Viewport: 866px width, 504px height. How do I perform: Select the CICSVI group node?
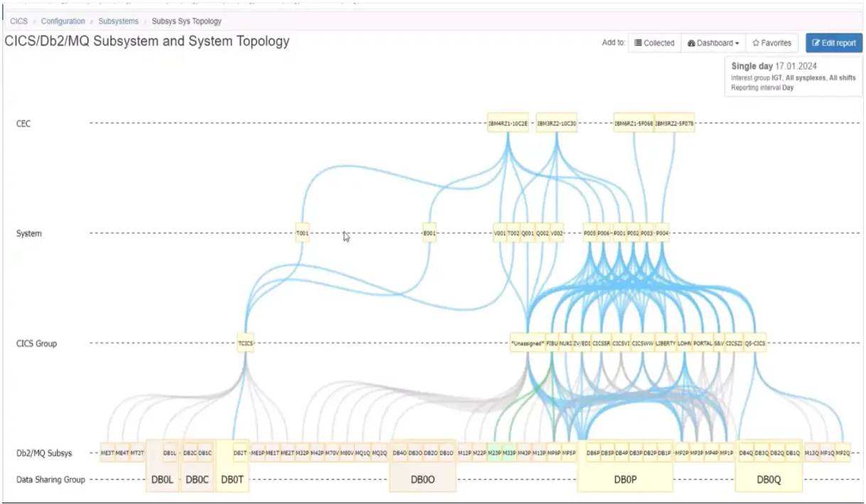pyautogui.click(x=621, y=343)
